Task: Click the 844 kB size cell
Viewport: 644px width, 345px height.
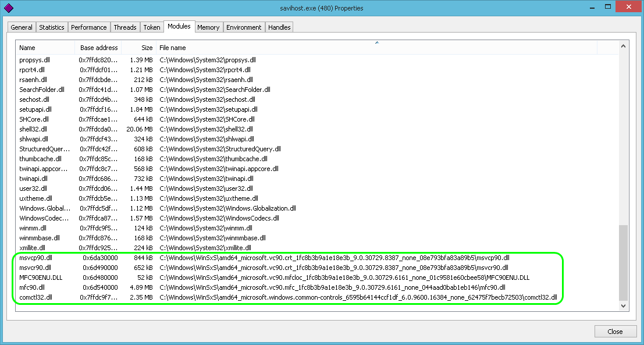Action: click(x=143, y=258)
